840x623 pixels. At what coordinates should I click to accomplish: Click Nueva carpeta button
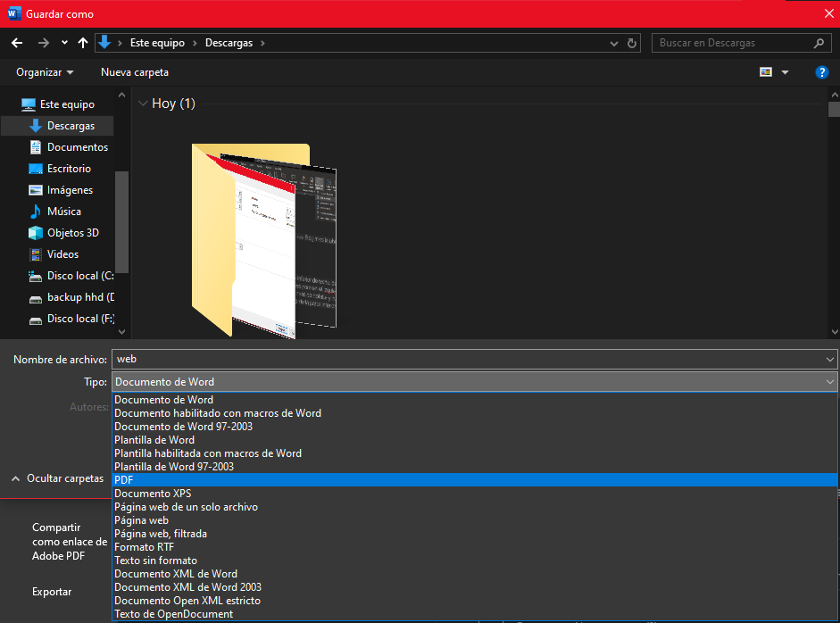click(134, 72)
